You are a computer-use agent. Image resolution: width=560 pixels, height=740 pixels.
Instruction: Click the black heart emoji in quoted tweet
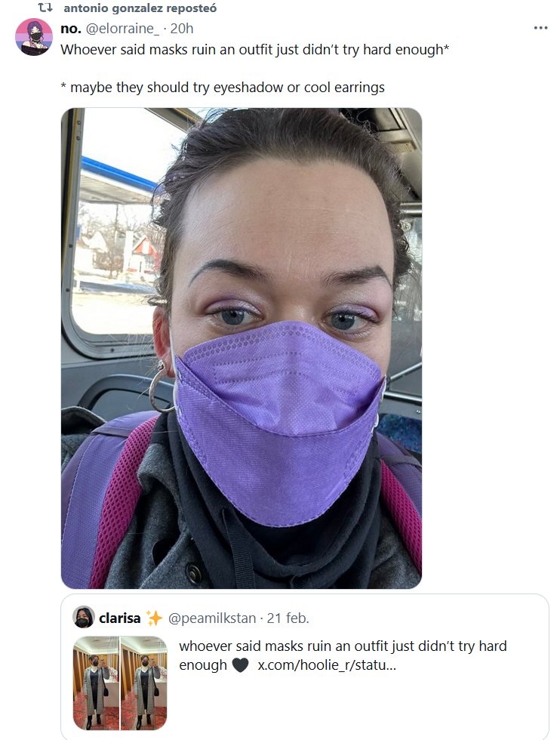pyautogui.click(x=240, y=665)
